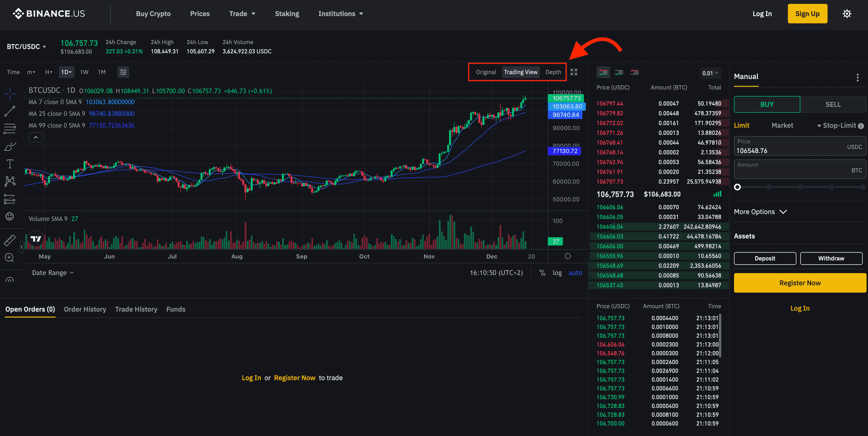This screenshot has width=868, height=436.
Task: Select the ruler measurement tool
Action: [x=10, y=240]
